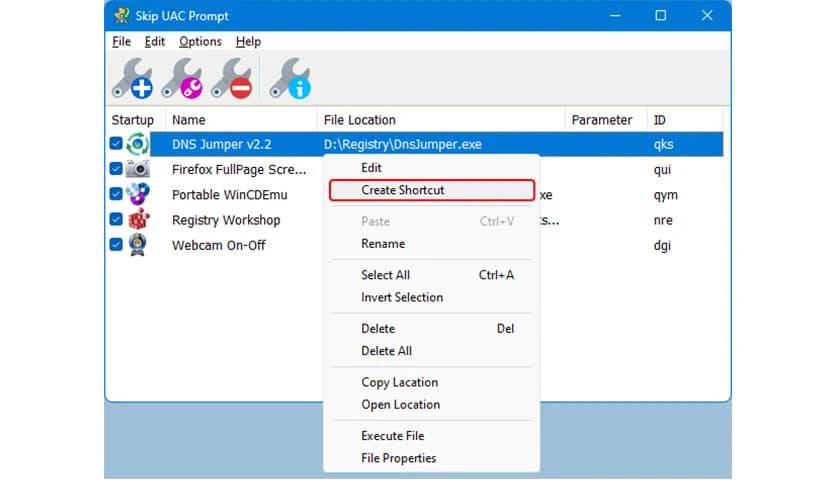Click the Webcam On-Off icon
The image size is (836, 484).
click(x=138, y=245)
